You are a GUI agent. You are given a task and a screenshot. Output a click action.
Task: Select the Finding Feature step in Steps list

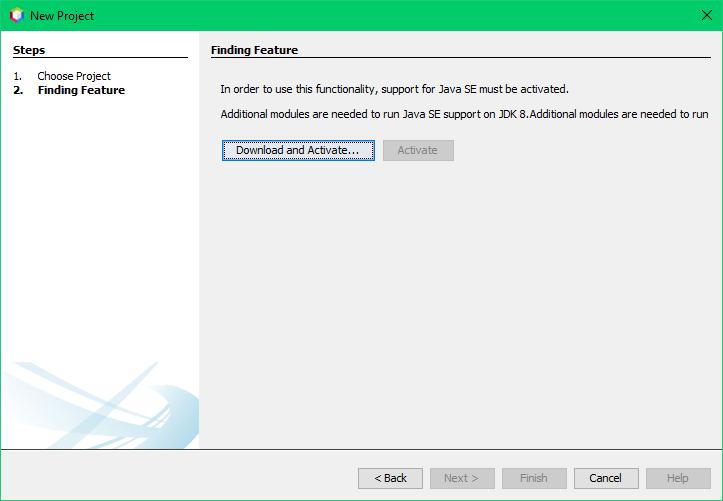[81, 90]
